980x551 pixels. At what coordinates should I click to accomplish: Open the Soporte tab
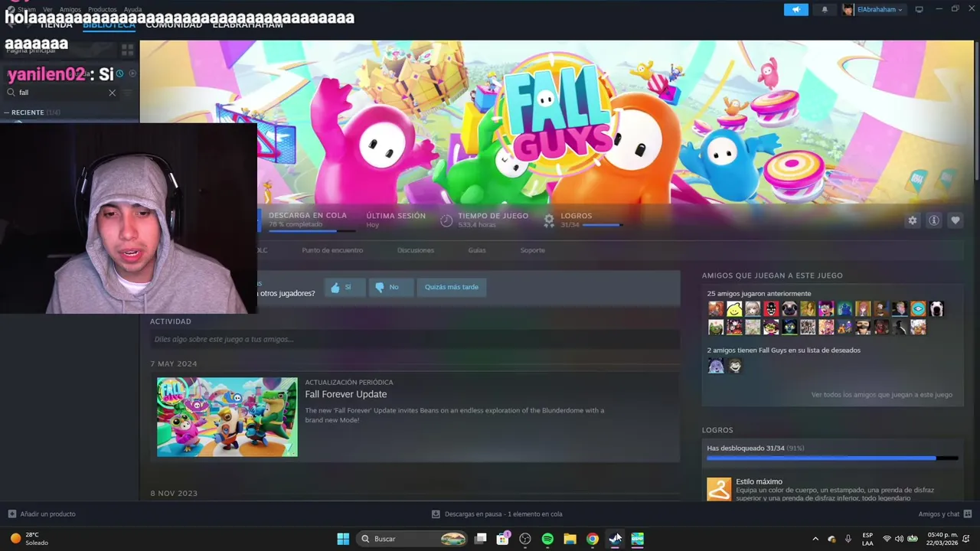pos(533,250)
